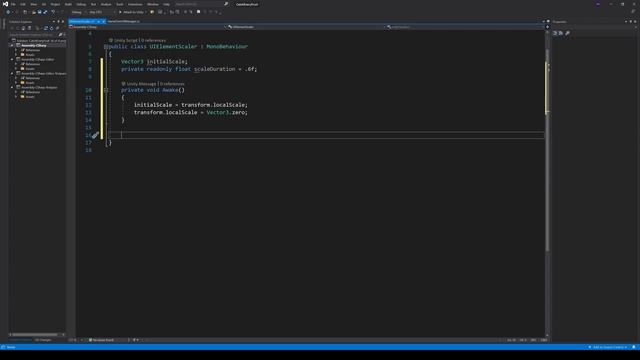The image size is (640, 360).
Task: Open the Tools menu
Action: (120, 4)
